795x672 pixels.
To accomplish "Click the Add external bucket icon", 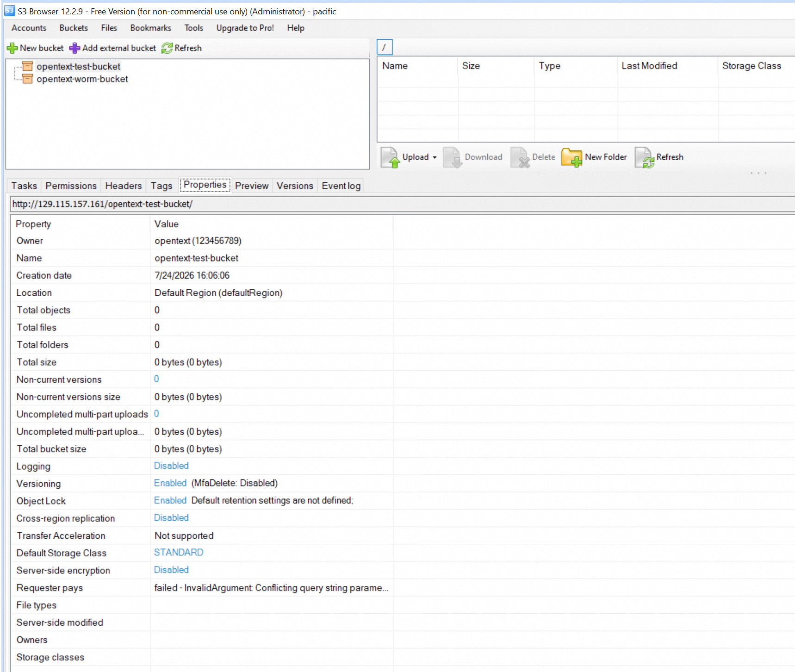I will (75, 48).
